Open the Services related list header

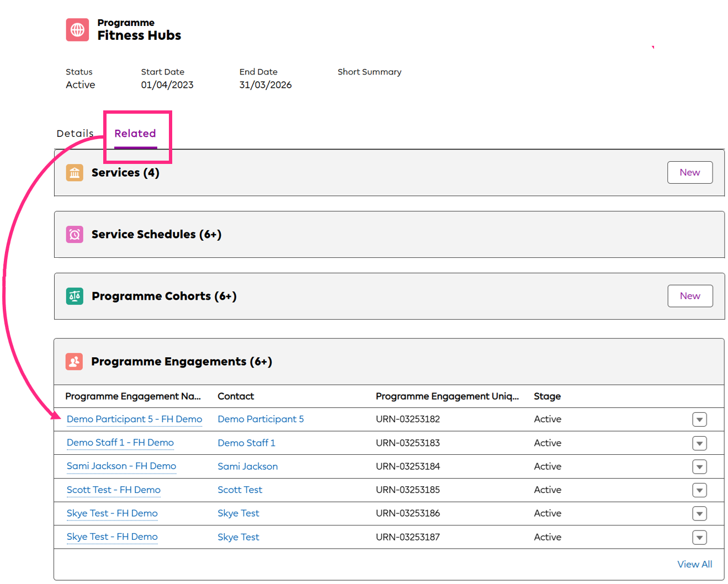[125, 173]
